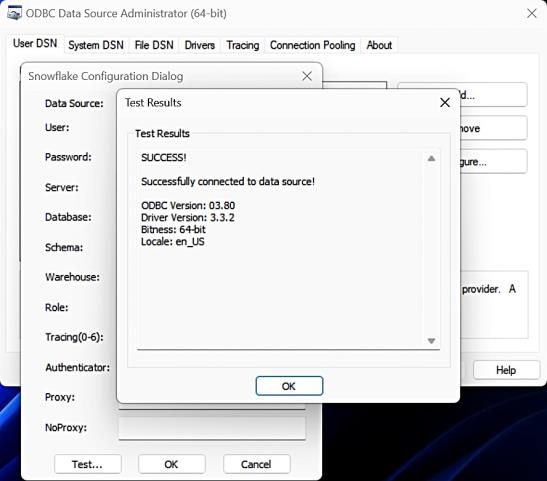This screenshot has width=547, height=481.
Task: Click the Tracing(0-6): label
Action: point(74,337)
